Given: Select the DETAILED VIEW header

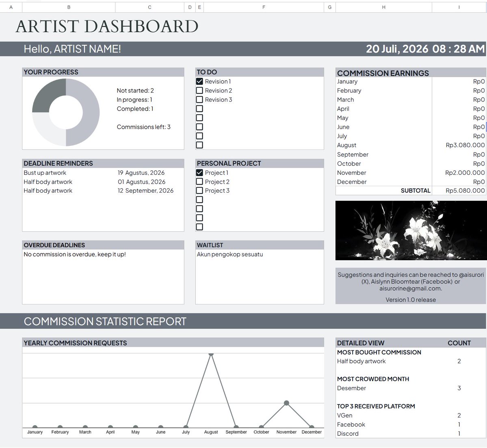Looking at the screenshot, I should click(x=361, y=343).
